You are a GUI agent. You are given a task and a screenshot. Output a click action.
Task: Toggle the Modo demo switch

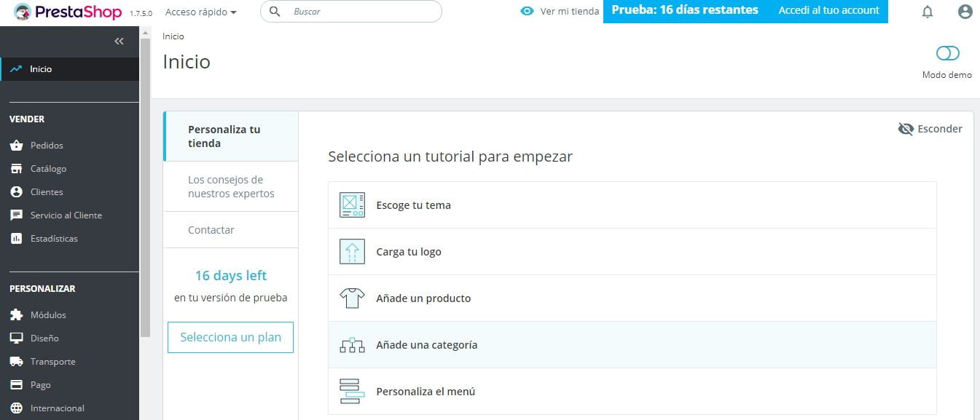(947, 52)
